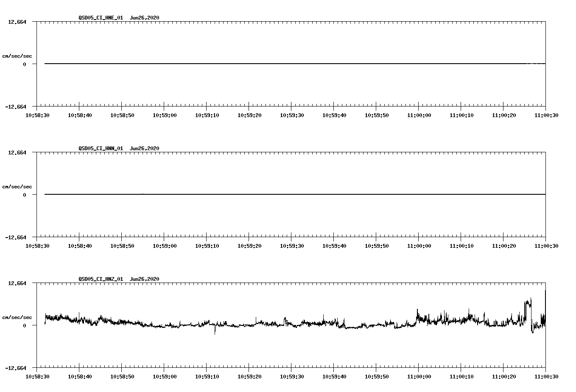Click the QSD05_CI_HNZ_01 channel title

[x=101, y=279]
